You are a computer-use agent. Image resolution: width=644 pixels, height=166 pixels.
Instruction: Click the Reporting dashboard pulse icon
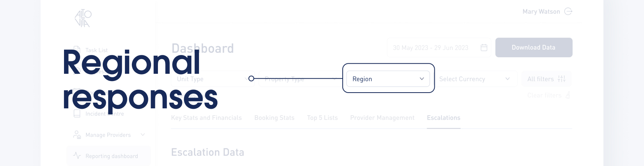(77, 156)
